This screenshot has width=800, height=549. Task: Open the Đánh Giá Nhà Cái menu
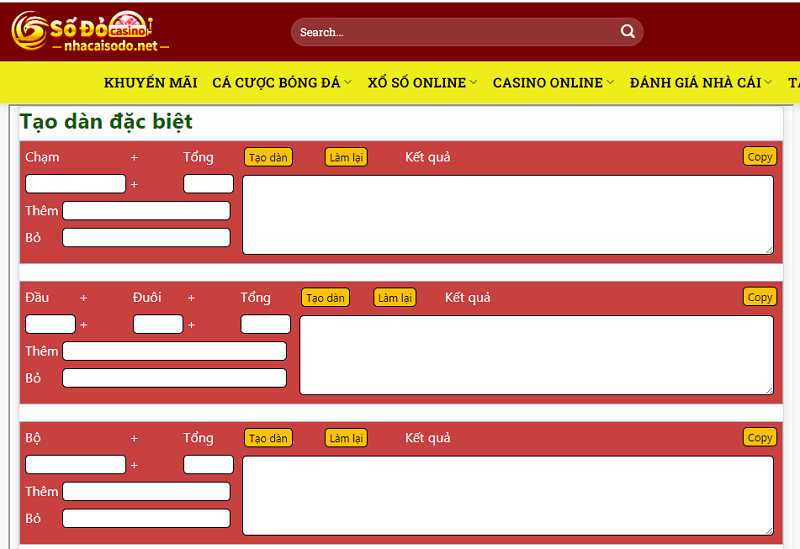coord(700,83)
